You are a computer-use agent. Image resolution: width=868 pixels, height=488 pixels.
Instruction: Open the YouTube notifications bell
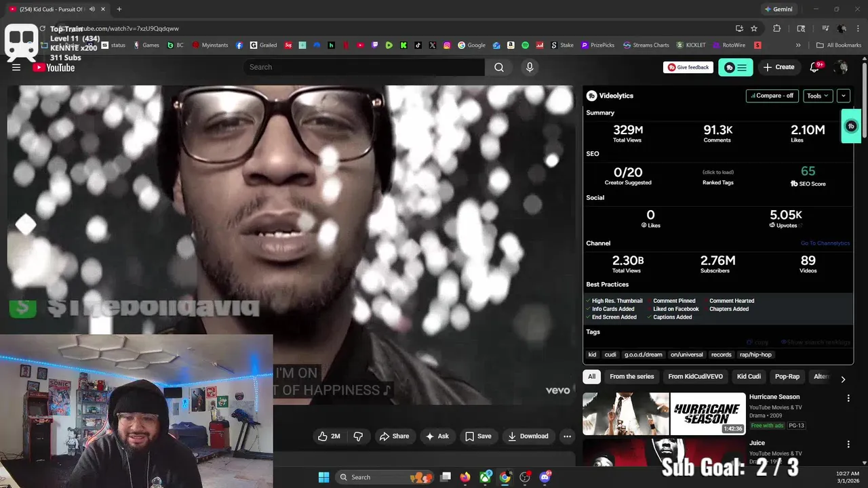(815, 67)
